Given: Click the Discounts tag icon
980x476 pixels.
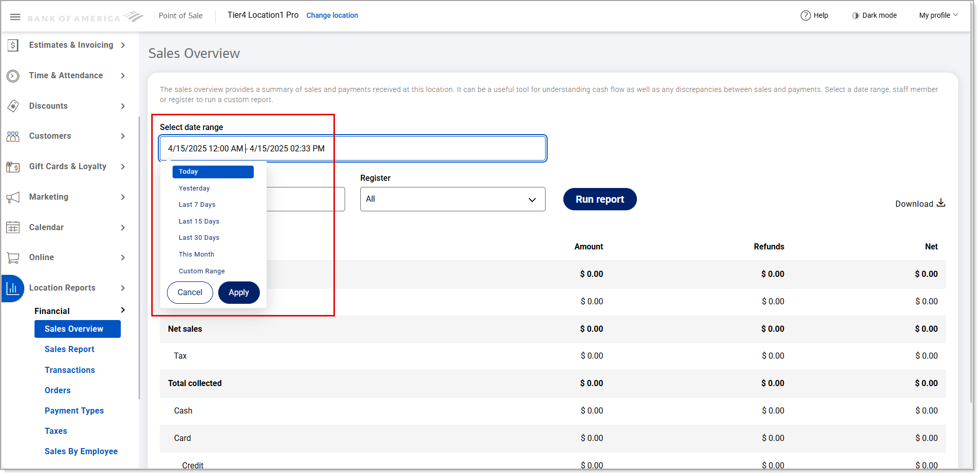Looking at the screenshot, I should (x=13, y=106).
